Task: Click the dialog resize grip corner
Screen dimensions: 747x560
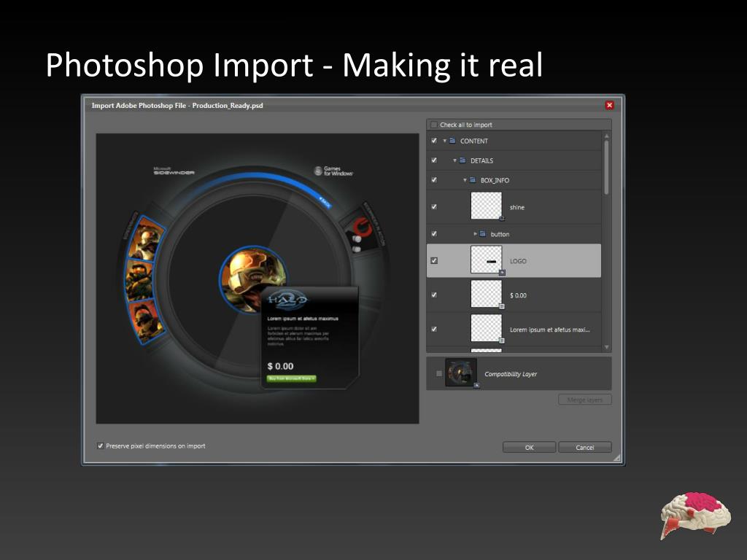Action: coord(617,458)
